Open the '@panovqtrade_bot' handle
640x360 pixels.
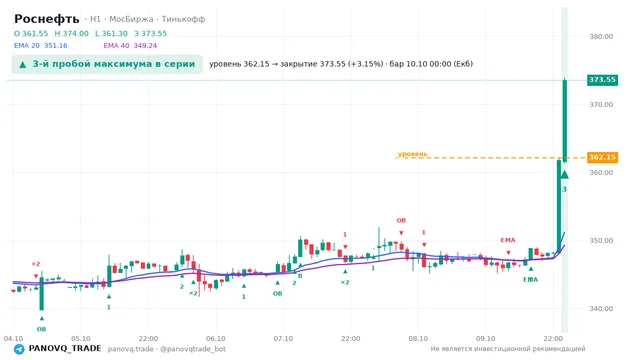[193, 349]
